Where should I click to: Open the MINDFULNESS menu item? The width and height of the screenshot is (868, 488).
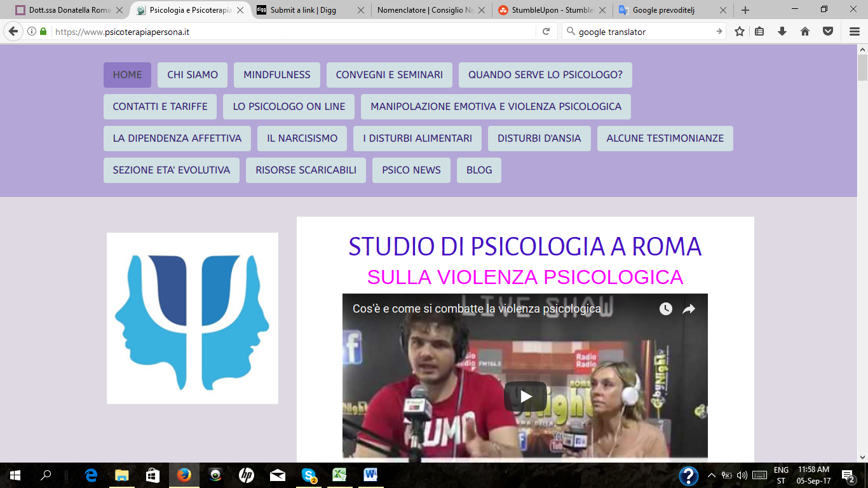pyautogui.click(x=277, y=75)
